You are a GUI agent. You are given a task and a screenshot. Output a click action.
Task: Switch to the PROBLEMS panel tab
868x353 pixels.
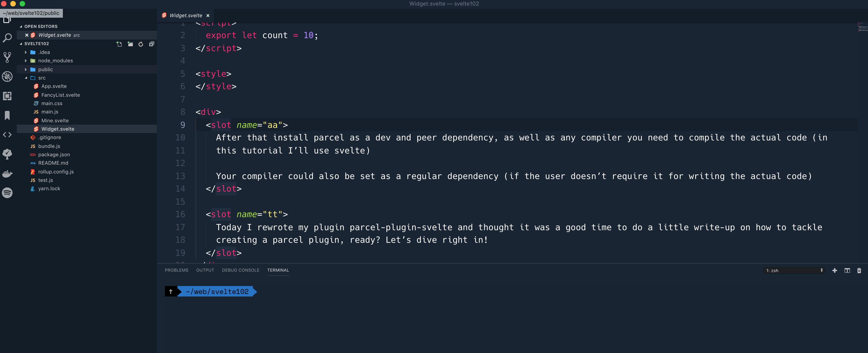coord(176,270)
